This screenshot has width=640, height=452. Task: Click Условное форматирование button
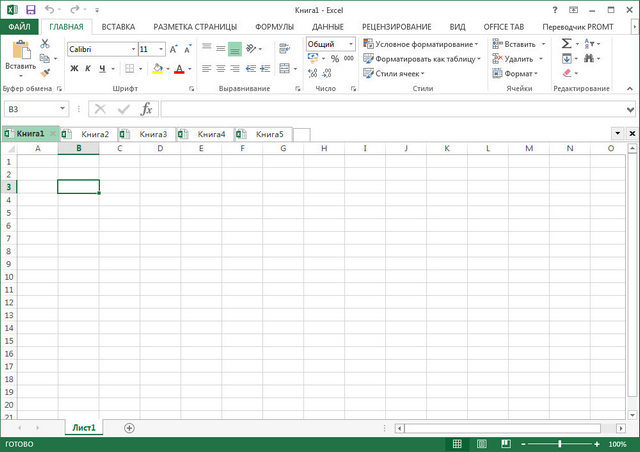(x=420, y=44)
